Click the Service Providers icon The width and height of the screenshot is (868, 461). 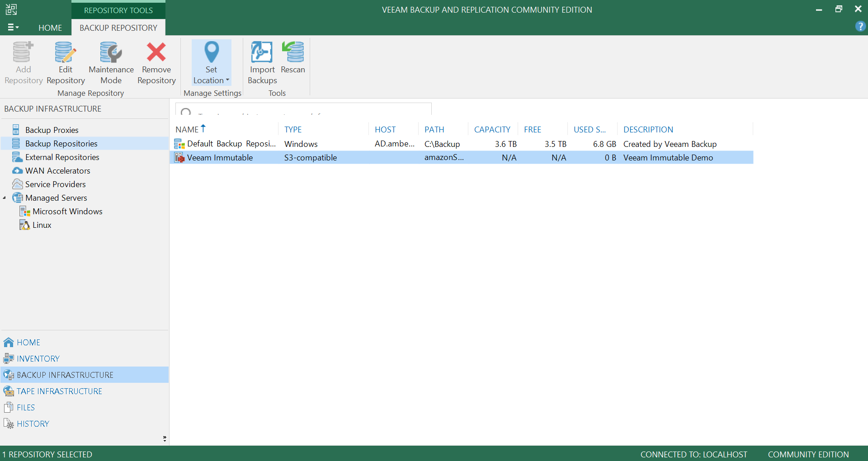click(17, 184)
